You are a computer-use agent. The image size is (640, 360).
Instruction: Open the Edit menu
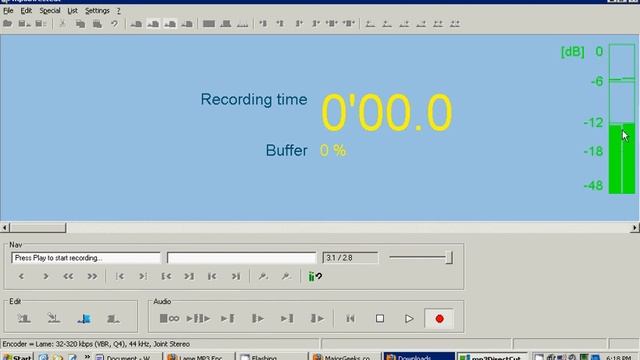(x=26, y=11)
